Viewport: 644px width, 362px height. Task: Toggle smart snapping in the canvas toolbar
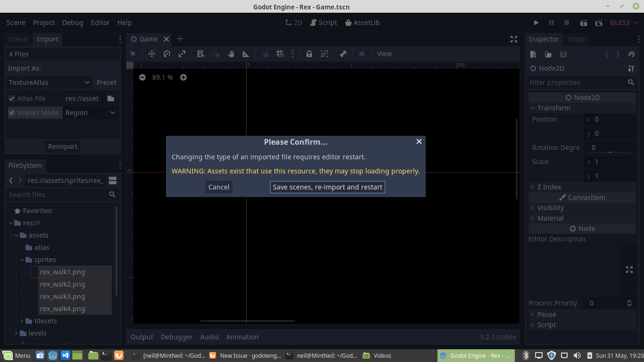(264, 54)
